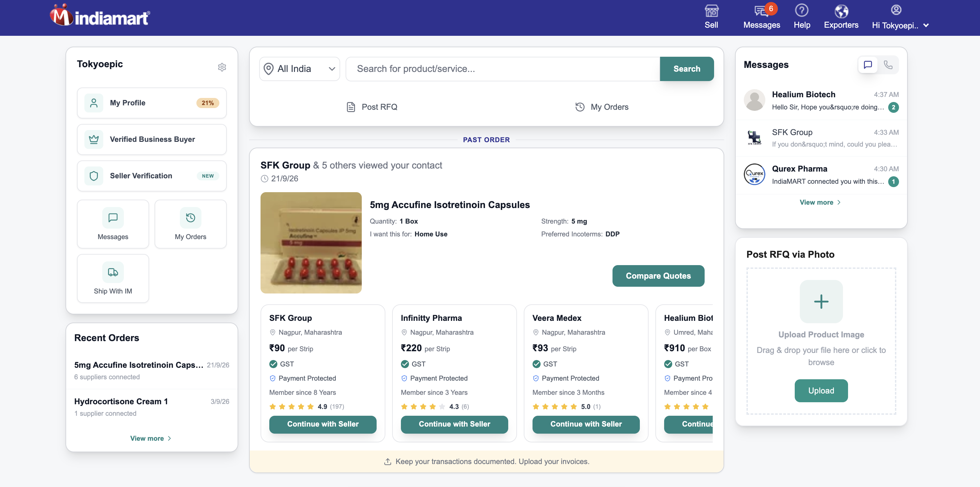
Task: Switch to the chat messages view
Action: coord(868,65)
